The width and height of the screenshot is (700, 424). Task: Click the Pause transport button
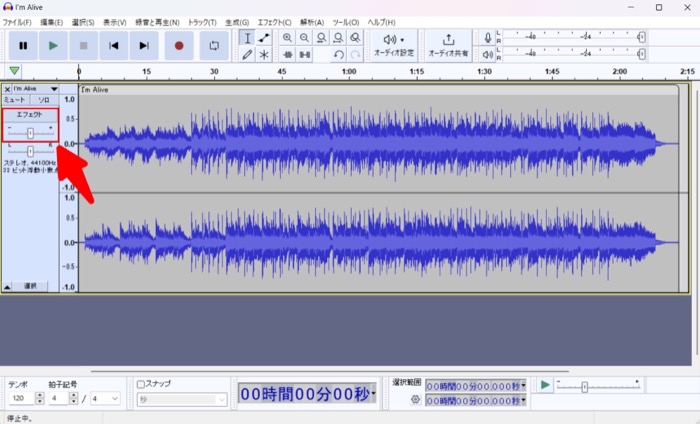[23, 46]
